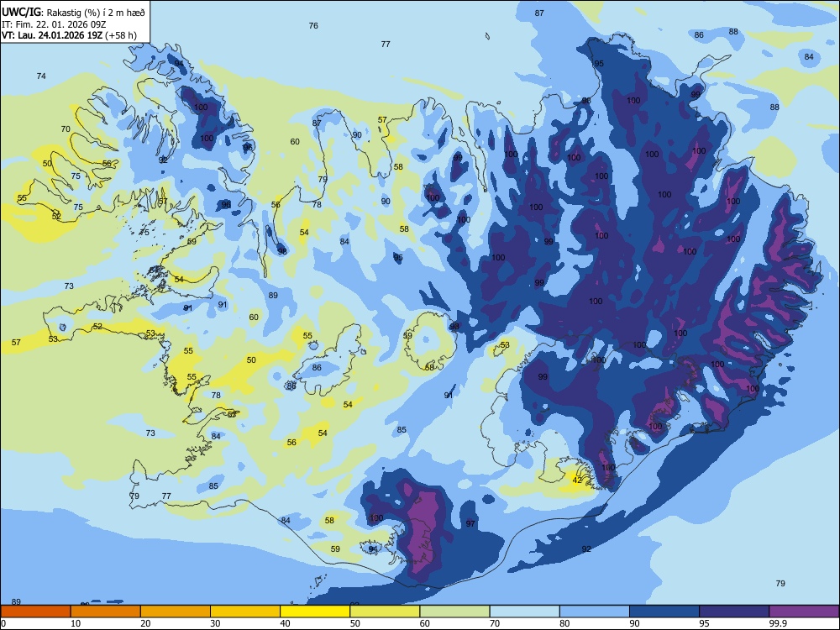Click the 70–80% pale blue legend swatch
The height and width of the screenshot is (630, 840).
click(524, 612)
